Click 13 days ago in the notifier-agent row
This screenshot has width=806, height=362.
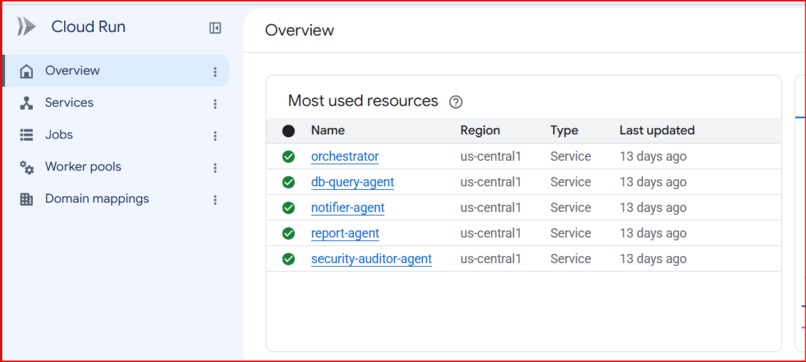click(653, 208)
